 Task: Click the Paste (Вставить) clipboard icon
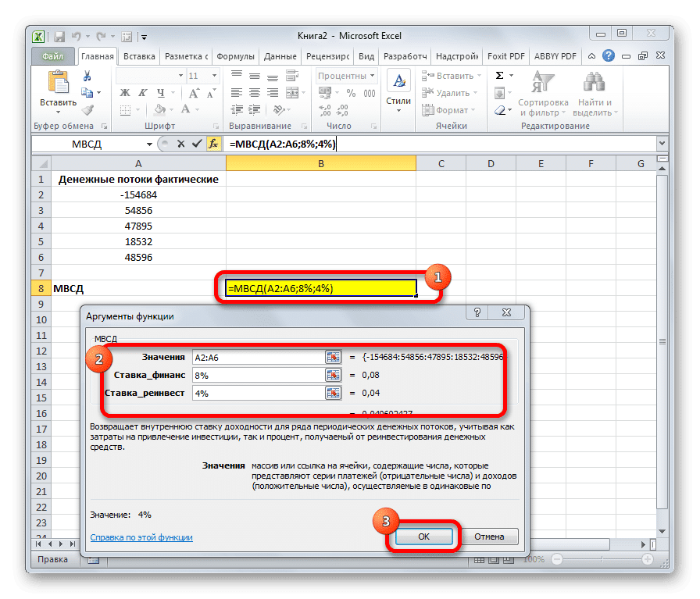coord(58,83)
